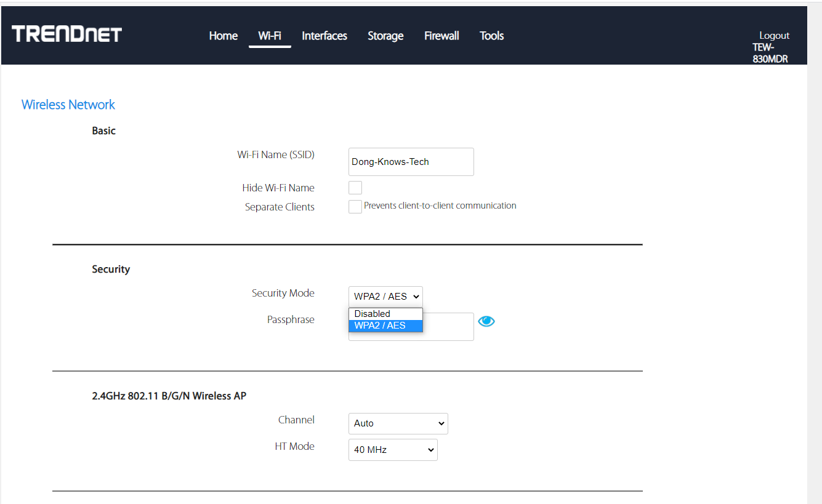Image resolution: width=822 pixels, height=504 pixels.
Task: Open the Storage menu
Action: pos(385,36)
